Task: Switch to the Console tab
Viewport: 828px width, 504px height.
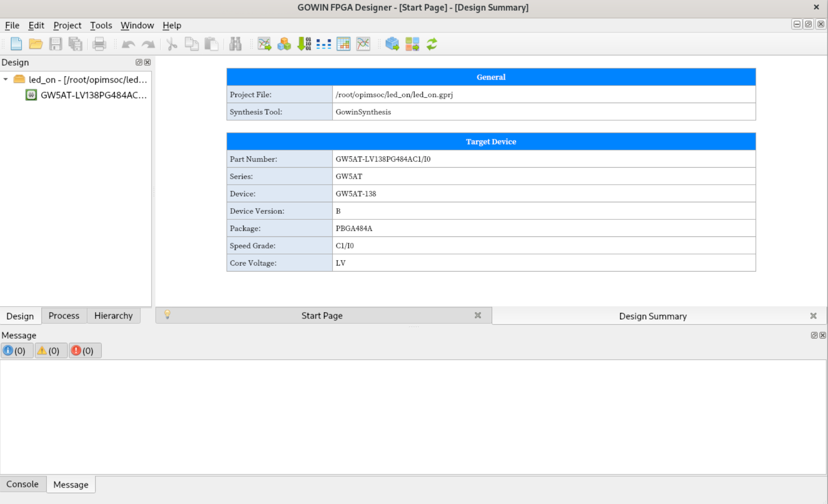Action: (22, 484)
